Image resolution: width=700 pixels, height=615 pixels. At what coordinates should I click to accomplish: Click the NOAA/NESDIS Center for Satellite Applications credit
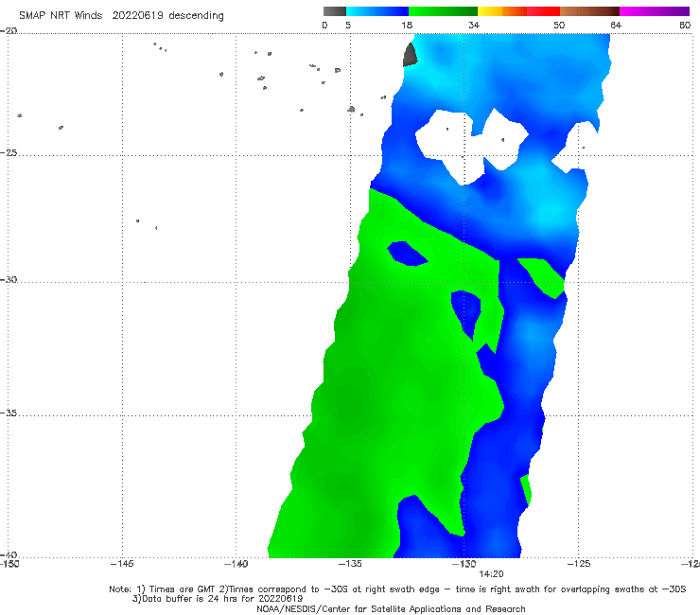(391, 609)
